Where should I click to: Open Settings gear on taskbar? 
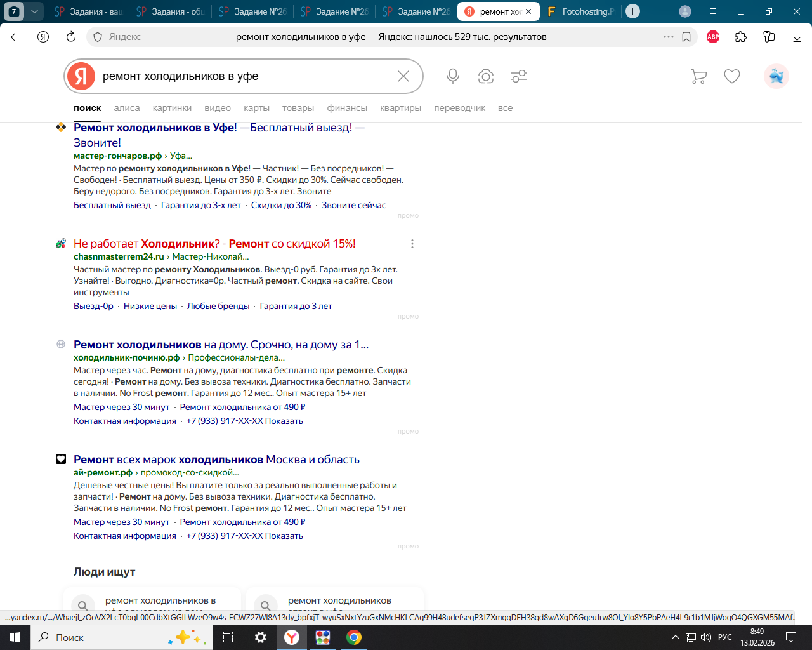[261, 637]
